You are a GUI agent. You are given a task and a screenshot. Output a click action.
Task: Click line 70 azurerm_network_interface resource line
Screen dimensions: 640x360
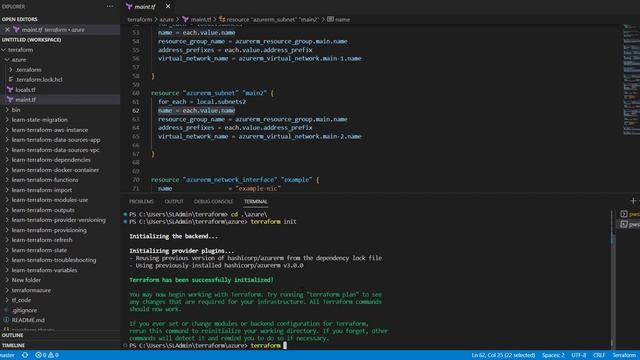(235, 180)
